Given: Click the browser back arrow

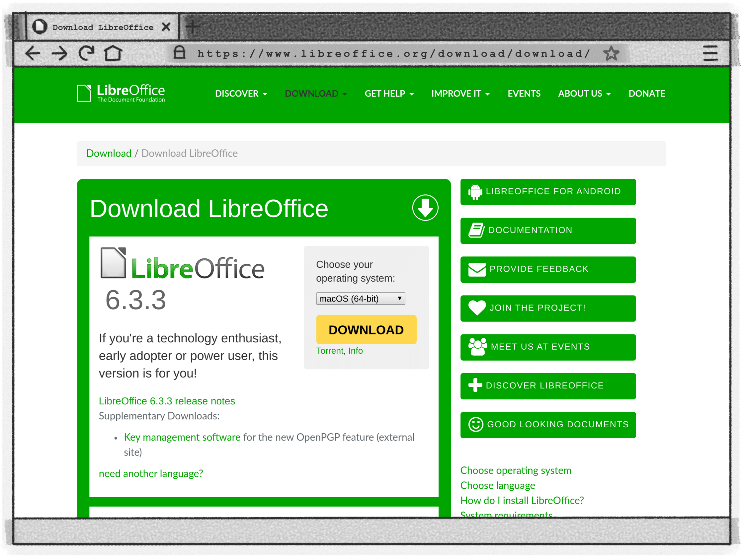Looking at the screenshot, I should (x=33, y=53).
